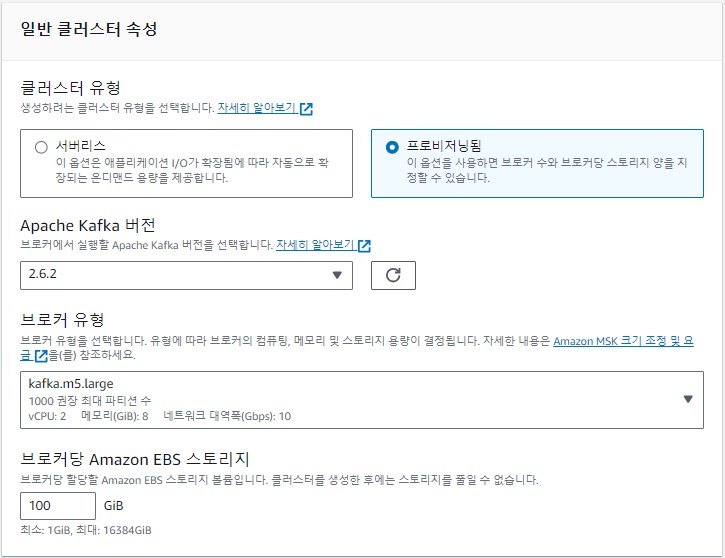Click the 1000 권장 최대 파티션 수 text

click(90, 400)
